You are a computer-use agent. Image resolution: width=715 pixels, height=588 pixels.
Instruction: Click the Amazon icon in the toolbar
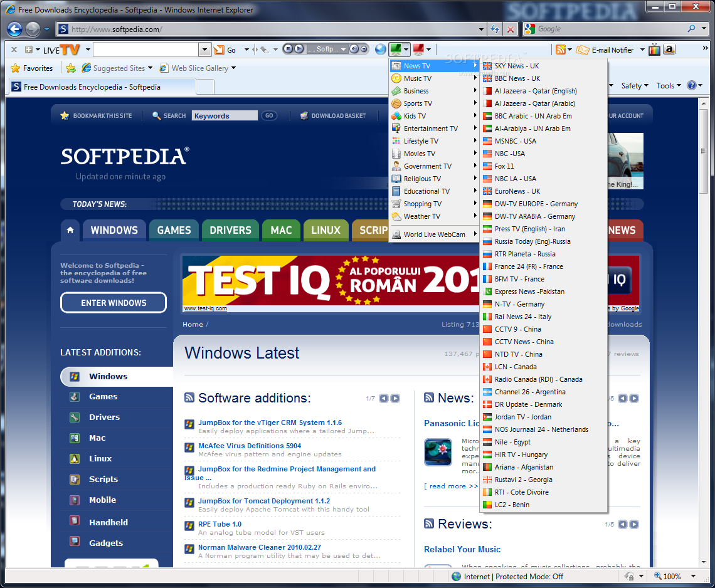point(669,50)
